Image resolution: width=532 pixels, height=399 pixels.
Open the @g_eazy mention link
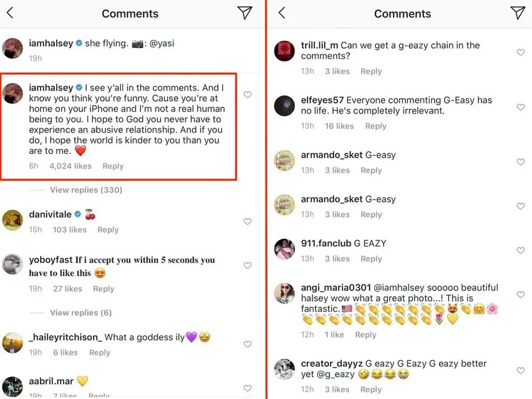[x=335, y=375]
